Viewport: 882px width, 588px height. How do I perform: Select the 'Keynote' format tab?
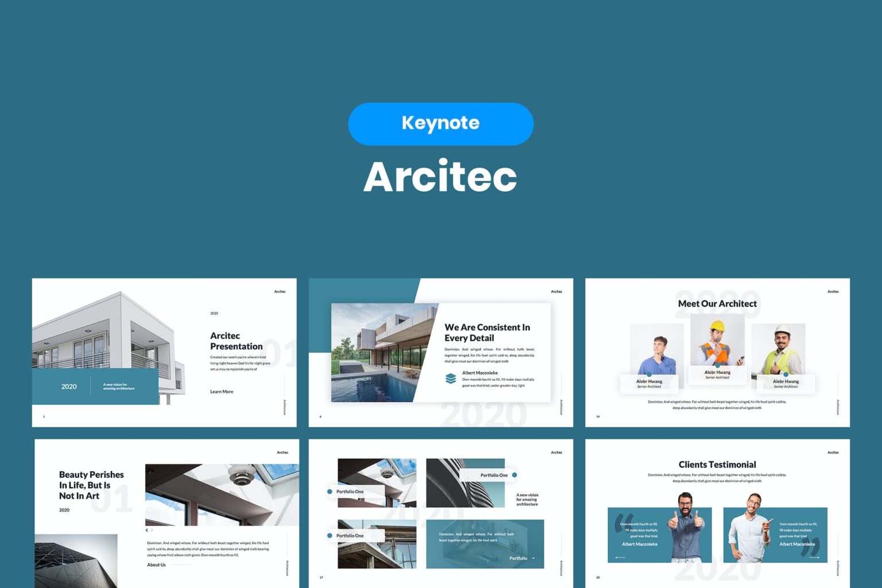pyautogui.click(x=440, y=123)
